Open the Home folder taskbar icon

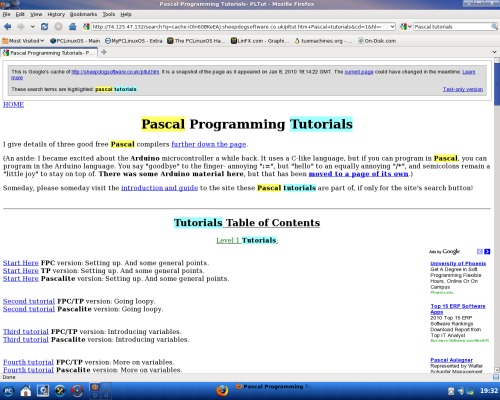(26, 391)
